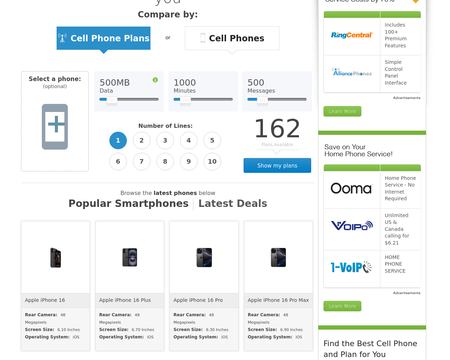Click the RingCentral logo
Viewport: 450px width, 360px height.
(352, 35)
